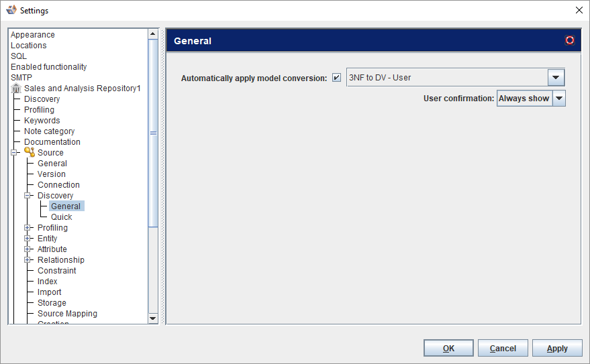Expand the Attribute tree node
Viewport: 590px width, 364px height.
click(x=28, y=249)
